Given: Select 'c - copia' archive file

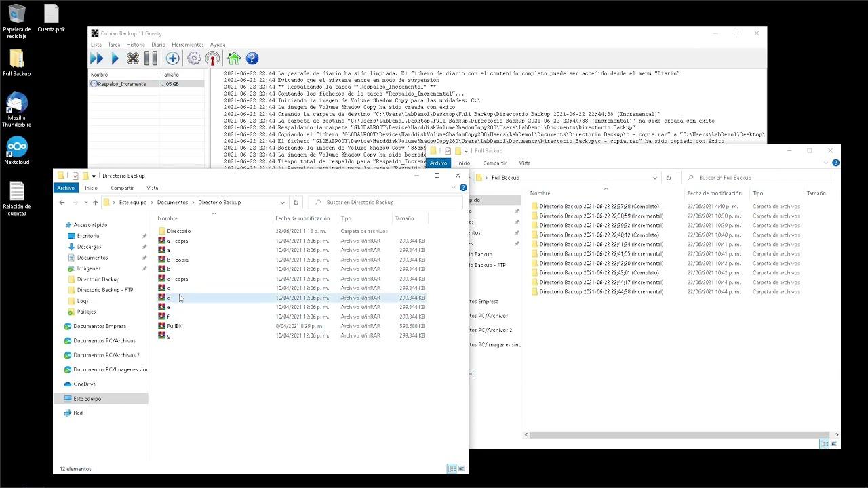Looking at the screenshot, I should [177, 279].
